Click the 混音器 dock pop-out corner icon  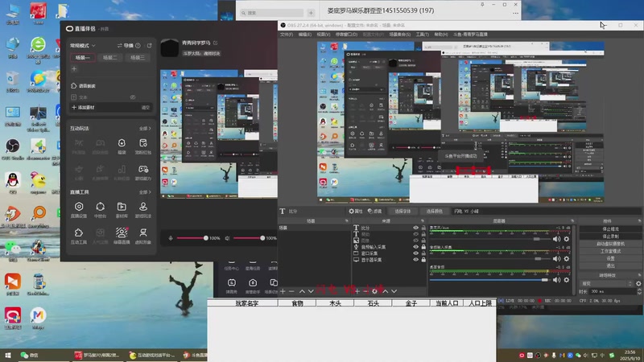pos(572,220)
